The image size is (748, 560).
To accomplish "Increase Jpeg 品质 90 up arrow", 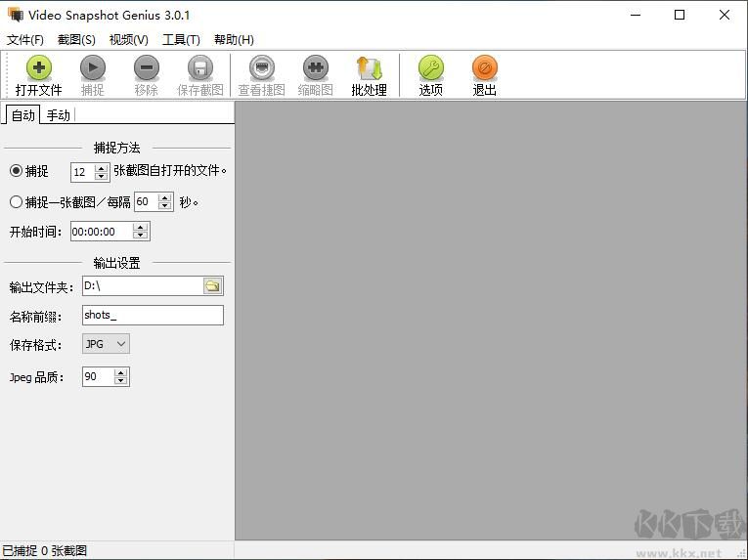I will 120,372.
